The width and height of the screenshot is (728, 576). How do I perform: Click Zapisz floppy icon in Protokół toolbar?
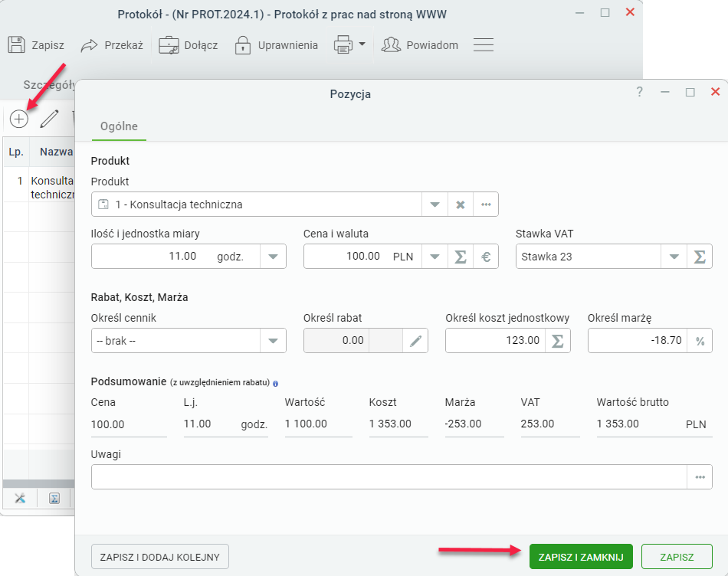pos(17,45)
